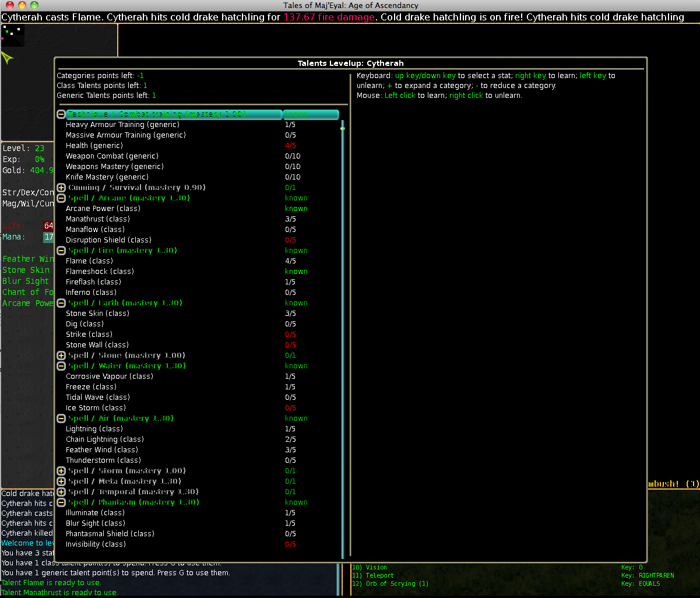Image resolution: width=700 pixels, height=598 pixels.
Task: Choose the Invisibility (class) talent
Action: click(202, 544)
